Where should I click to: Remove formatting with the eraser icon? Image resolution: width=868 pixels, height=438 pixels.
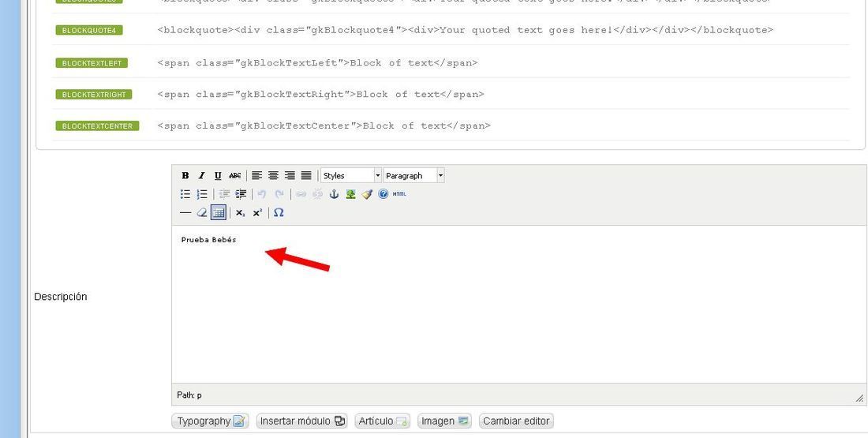tap(202, 212)
